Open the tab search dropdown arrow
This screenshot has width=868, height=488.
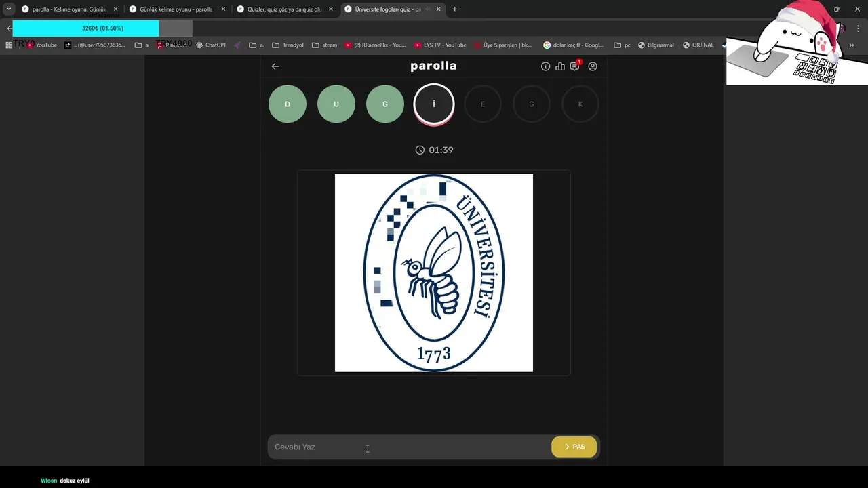point(9,9)
